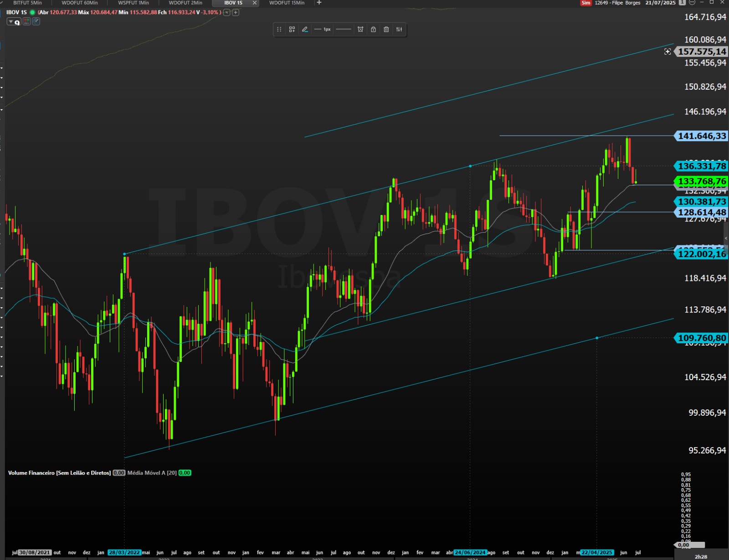Open the WDOFUT 60Min chart tab
729x560 pixels.
tap(80, 3)
